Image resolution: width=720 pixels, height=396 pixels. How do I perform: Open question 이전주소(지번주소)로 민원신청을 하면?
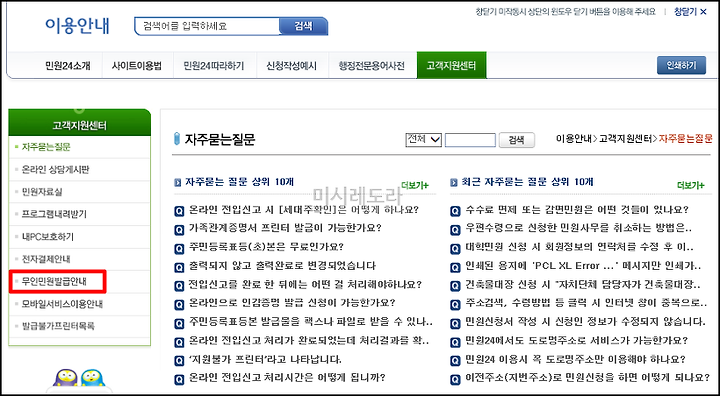[587, 378]
